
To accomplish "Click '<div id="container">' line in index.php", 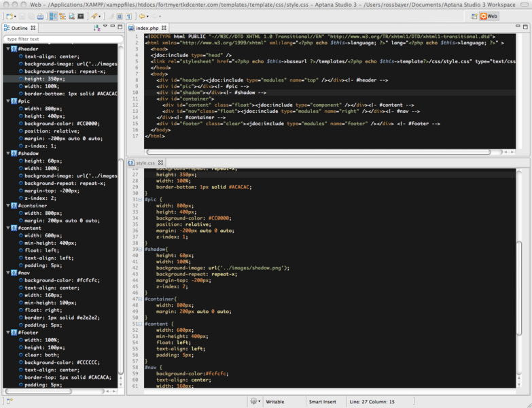I will (x=185, y=99).
